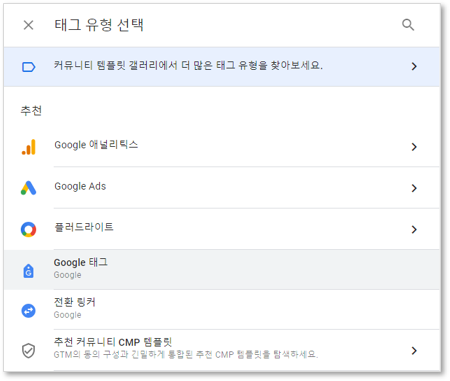The width and height of the screenshot is (450, 381).
Task: Open the search magnifier icon
Action: (408, 25)
